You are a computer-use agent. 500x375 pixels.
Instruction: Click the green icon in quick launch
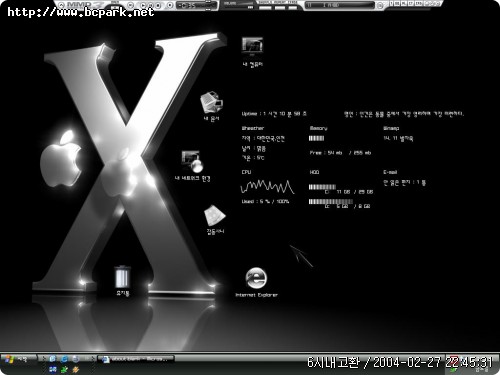(64, 369)
